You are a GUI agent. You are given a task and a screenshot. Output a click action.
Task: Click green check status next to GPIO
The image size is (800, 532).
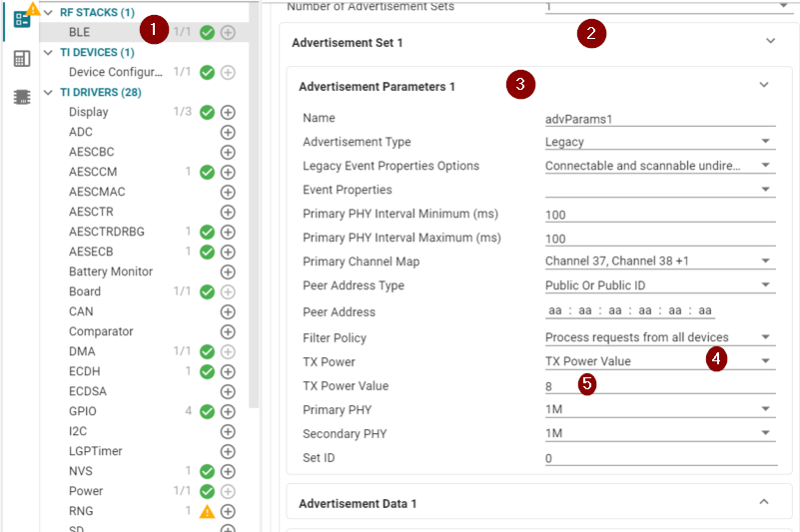pos(207,411)
